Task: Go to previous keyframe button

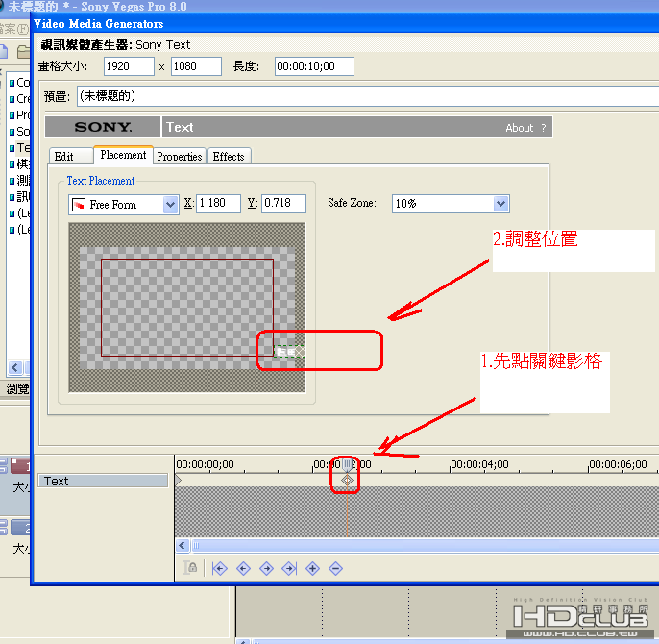Action: 243,569
